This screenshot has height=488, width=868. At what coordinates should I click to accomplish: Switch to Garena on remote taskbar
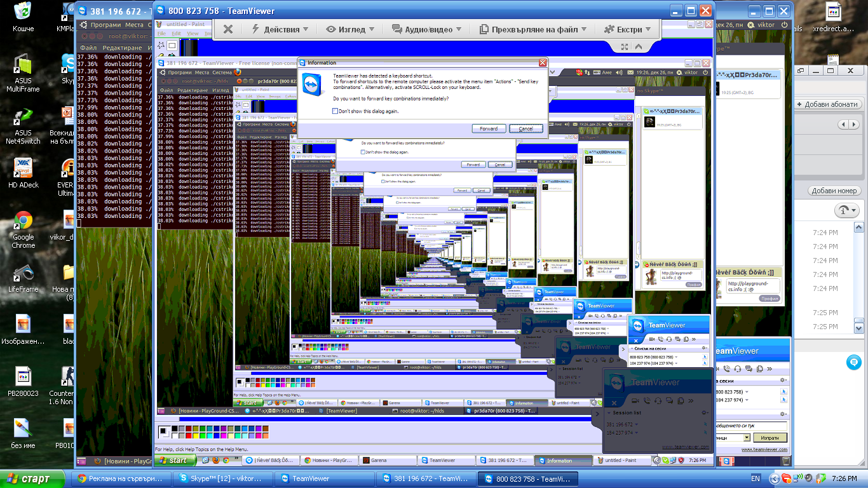click(x=389, y=461)
